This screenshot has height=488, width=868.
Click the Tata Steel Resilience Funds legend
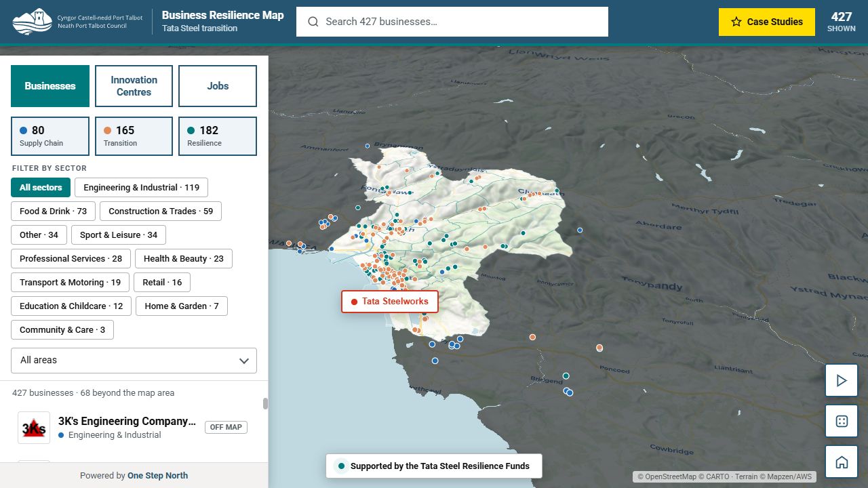point(434,466)
